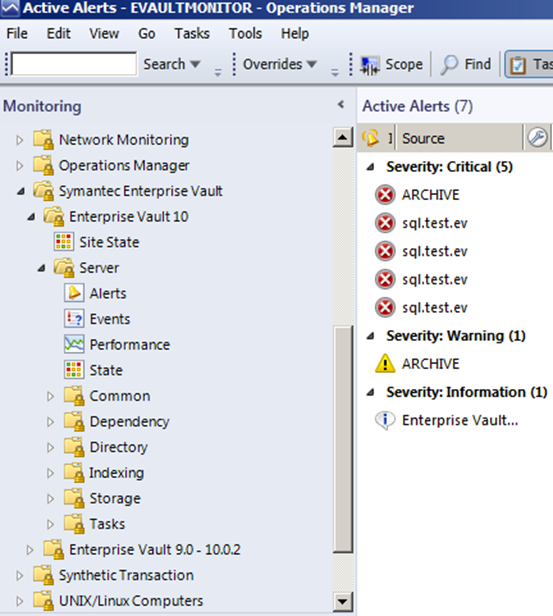Click the Directory folder icon
The image size is (553, 616).
click(74, 447)
